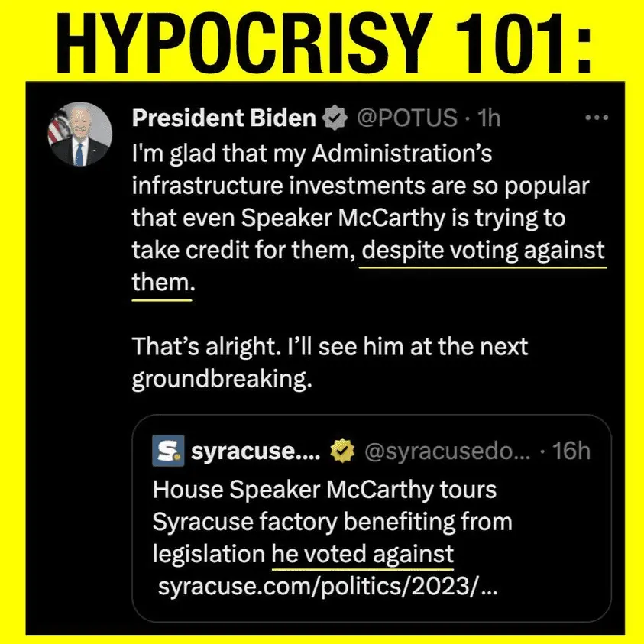Click the 16h timestamp in quoted tweet

coord(571,451)
